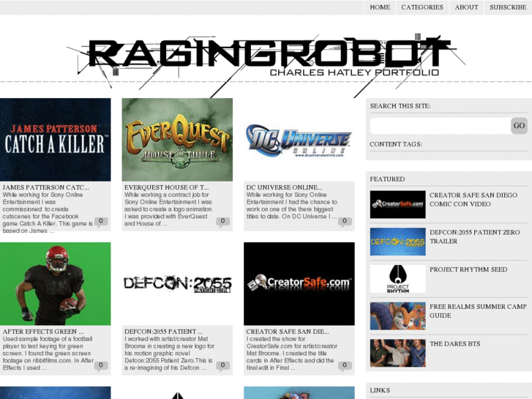
Task: Click the site search input field
Action: (441, 126)
